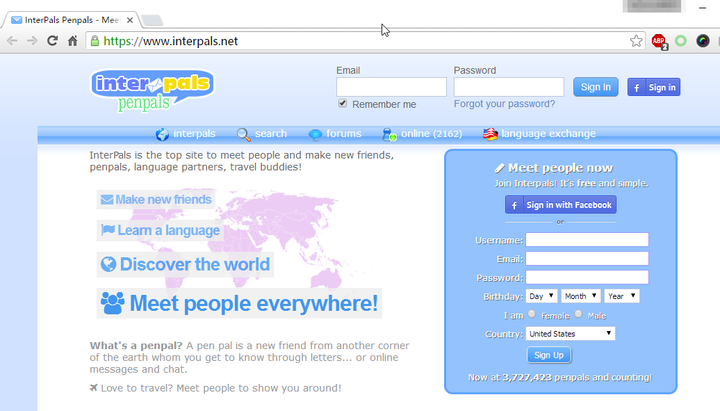Screen dimensions: 720x411
Task: Click the Make new friends link
Action: (x=156, y=199)
